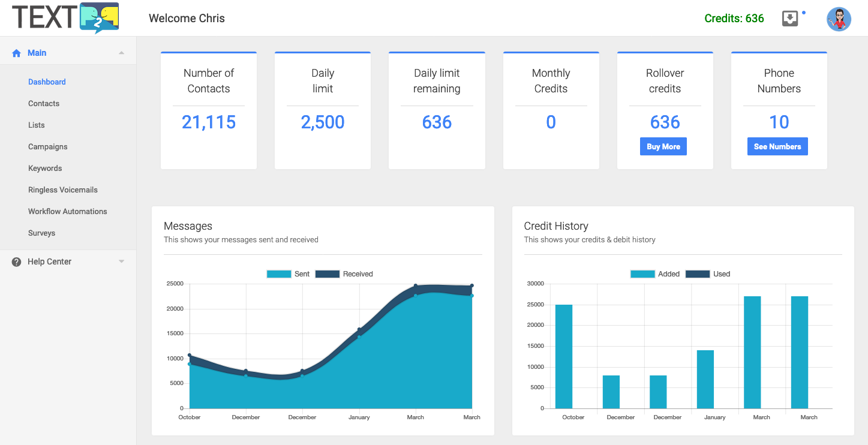Click the Text2 logo in header

tap(65, 18)
